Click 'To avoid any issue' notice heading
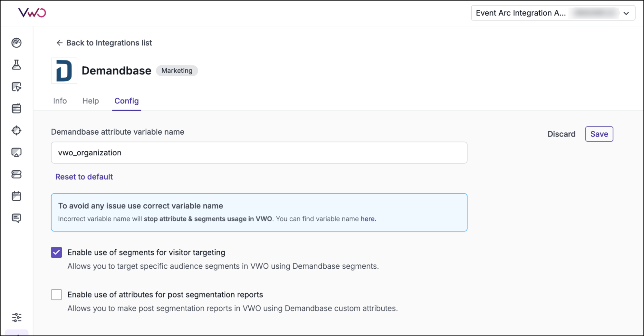 pyautogui.click(x=140, y=206)
